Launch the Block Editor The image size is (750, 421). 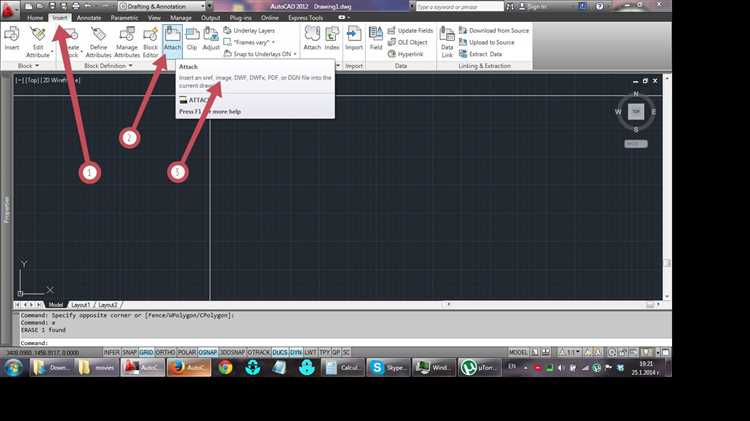[150, 42]
